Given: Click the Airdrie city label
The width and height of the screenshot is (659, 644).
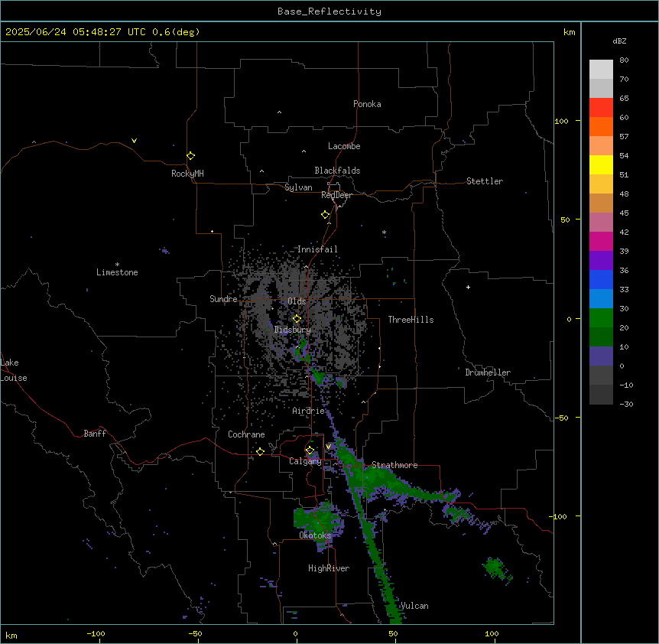Looking at the screenshot, I should click(309, 411).
